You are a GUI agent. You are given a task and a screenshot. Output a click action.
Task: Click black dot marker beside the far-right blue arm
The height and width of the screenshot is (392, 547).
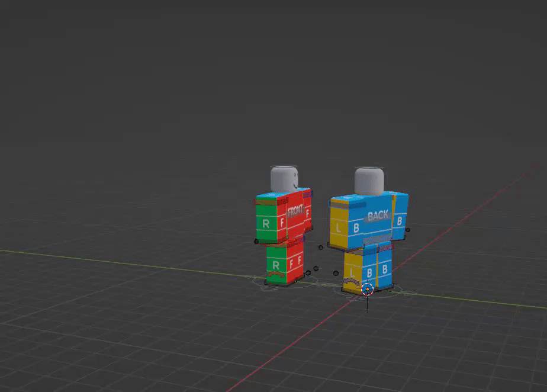point(408,230)
